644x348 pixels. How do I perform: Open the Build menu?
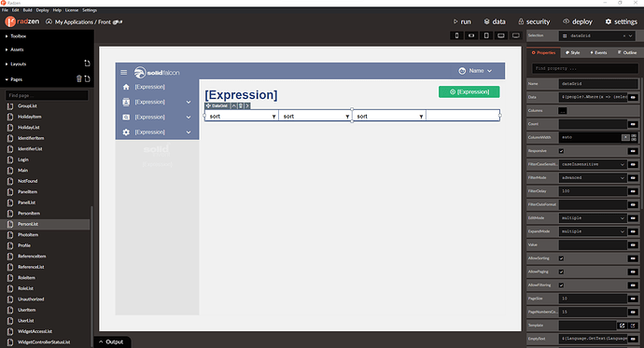(27, 10)
